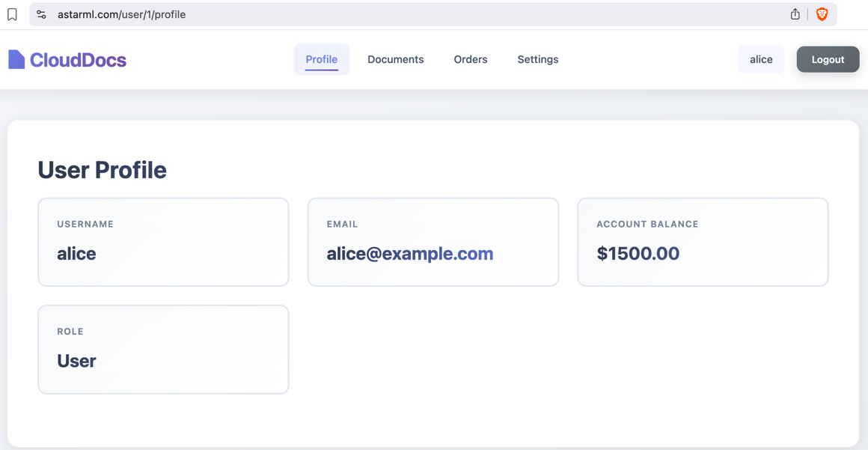Switch to the Documents tab

(x=395, y=59)
